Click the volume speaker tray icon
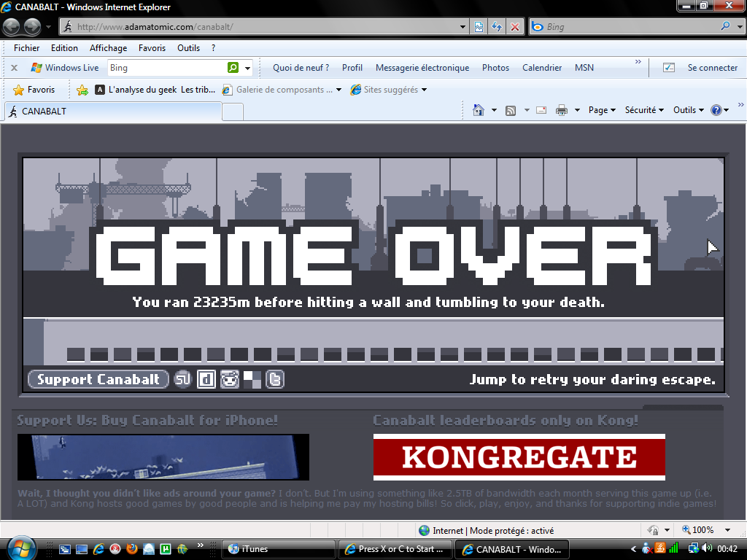The width and height of the screenshot is (747, 560). (x=706, y=548)
